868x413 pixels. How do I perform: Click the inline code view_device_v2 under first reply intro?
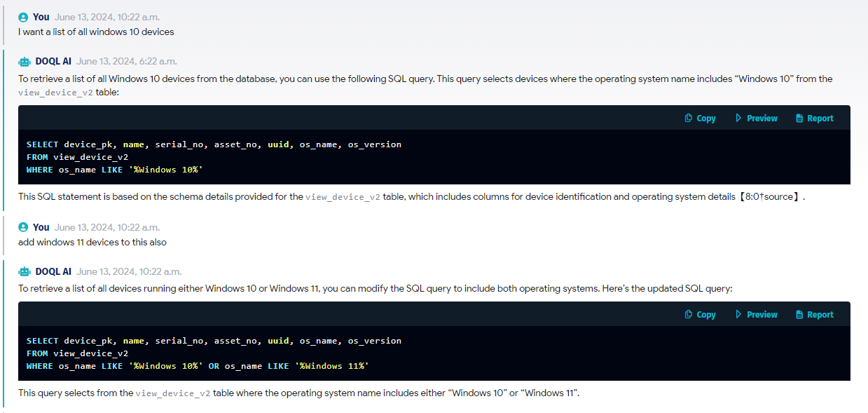tap(56, 93)
